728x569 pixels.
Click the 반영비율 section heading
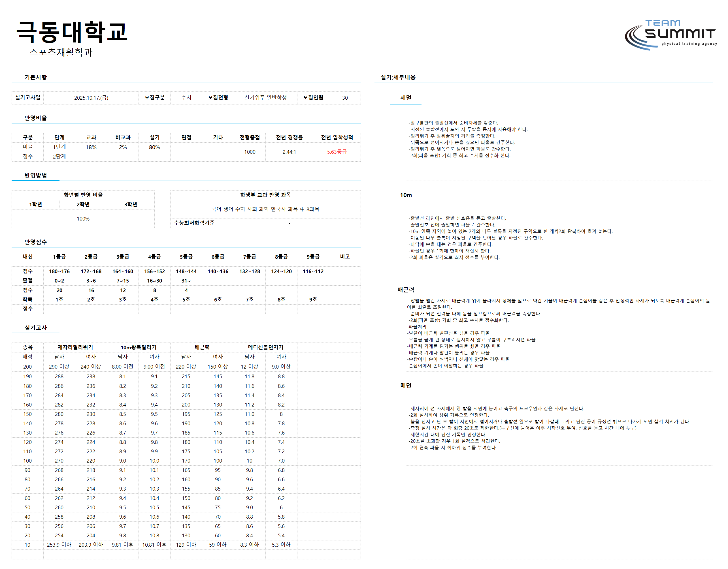coord(36,118)
